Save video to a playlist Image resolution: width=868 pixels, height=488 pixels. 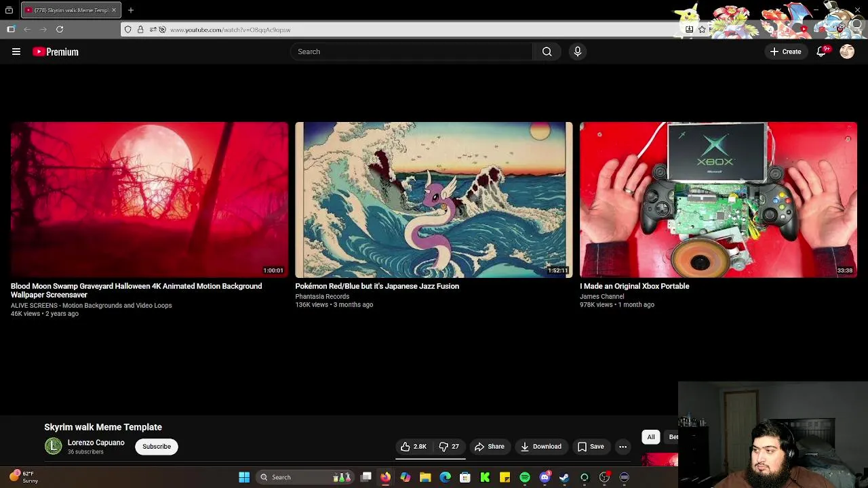(591, 447)
